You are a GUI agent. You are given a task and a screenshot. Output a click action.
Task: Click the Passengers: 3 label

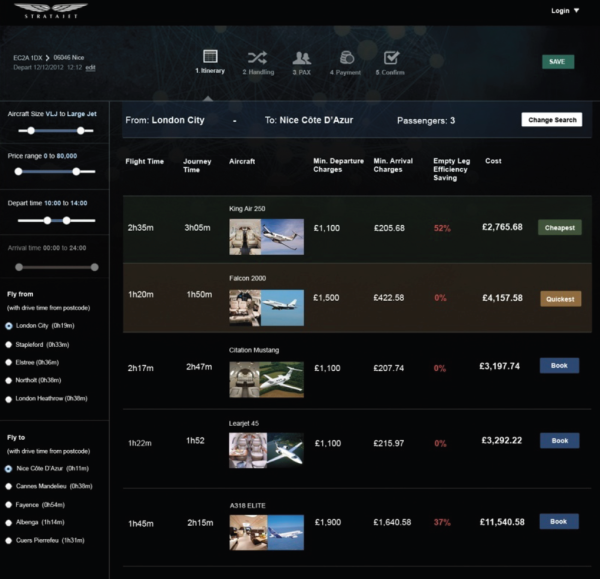tap(426, 121)
